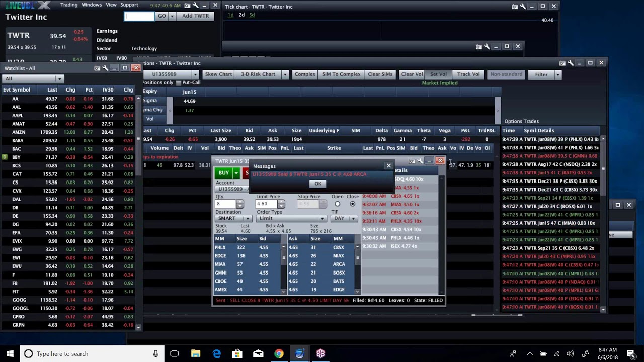Select the Open radio button in order ticket
Screen dimensions: 644x362
pos(337,204)
